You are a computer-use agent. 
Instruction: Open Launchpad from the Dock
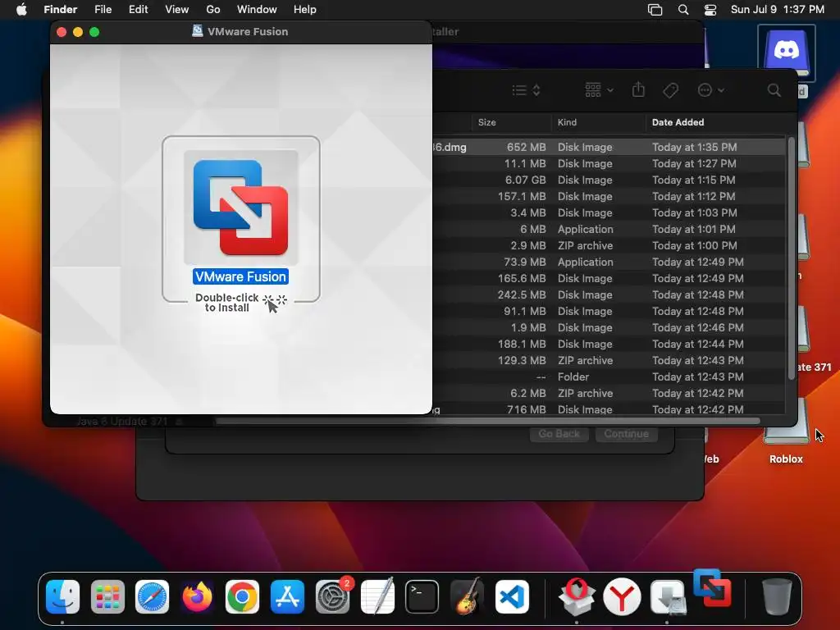coord(107,596)
